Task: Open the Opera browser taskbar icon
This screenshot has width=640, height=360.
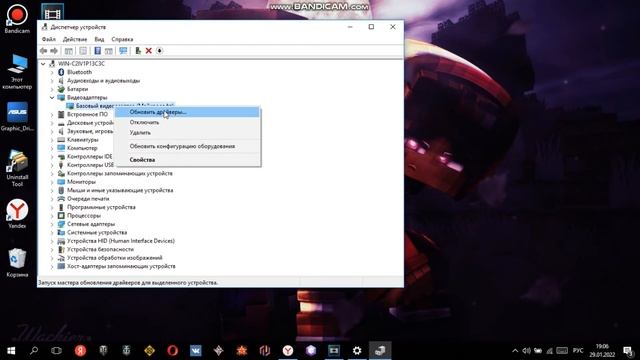Action: click(x=173, y=351)
